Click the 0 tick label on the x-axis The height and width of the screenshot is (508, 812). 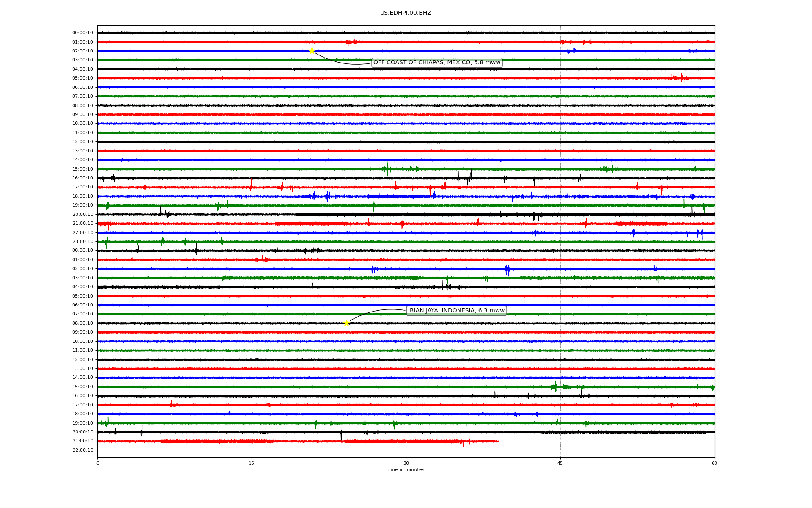coord(98,463)
